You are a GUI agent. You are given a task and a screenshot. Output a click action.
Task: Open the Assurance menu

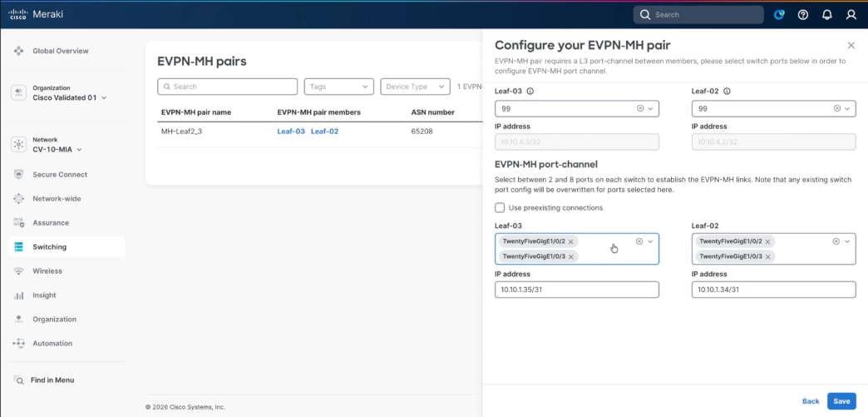51,223
